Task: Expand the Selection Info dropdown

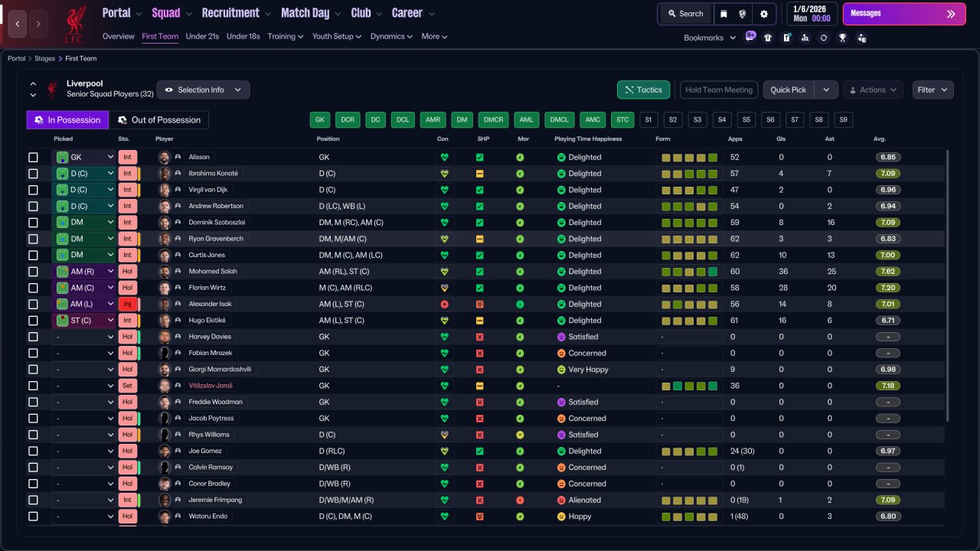Action: tap(203, 90)
